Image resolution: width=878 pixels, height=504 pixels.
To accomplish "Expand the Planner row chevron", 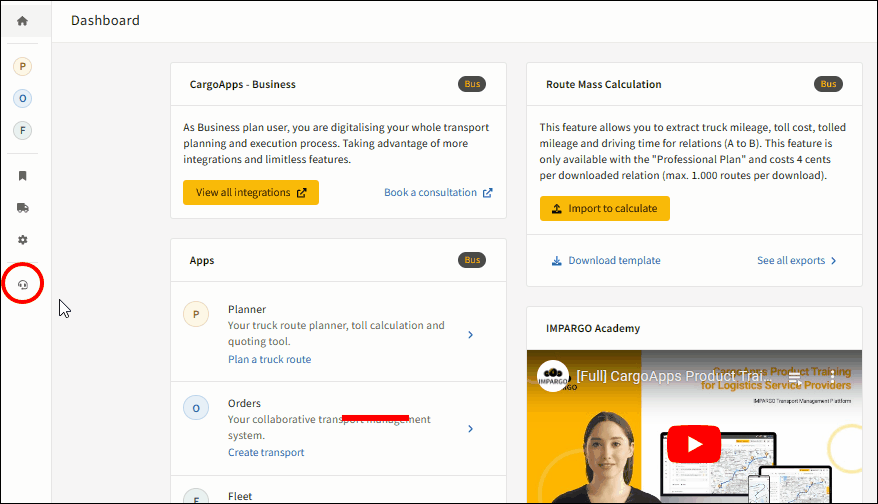I will [470, 335].
